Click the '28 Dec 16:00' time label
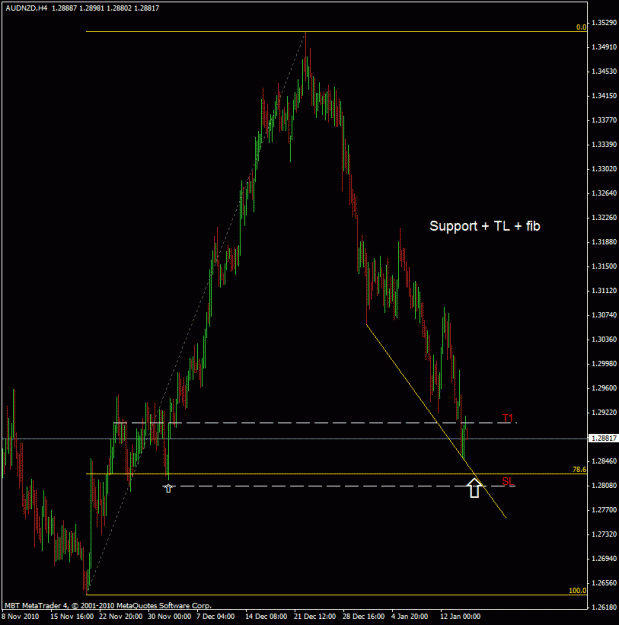 click(364, 616)
